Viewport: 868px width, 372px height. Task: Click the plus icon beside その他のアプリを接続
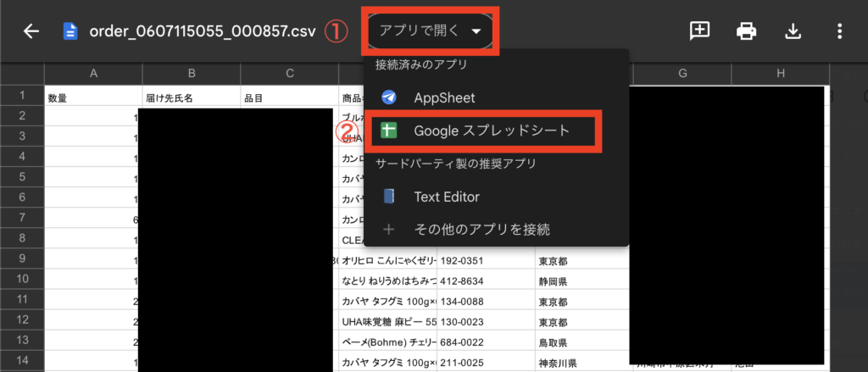388,229
